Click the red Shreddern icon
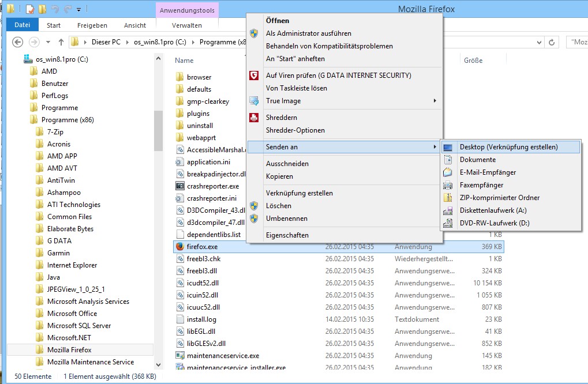This screenshot has height=384, width=588. [x=254, y=118]
